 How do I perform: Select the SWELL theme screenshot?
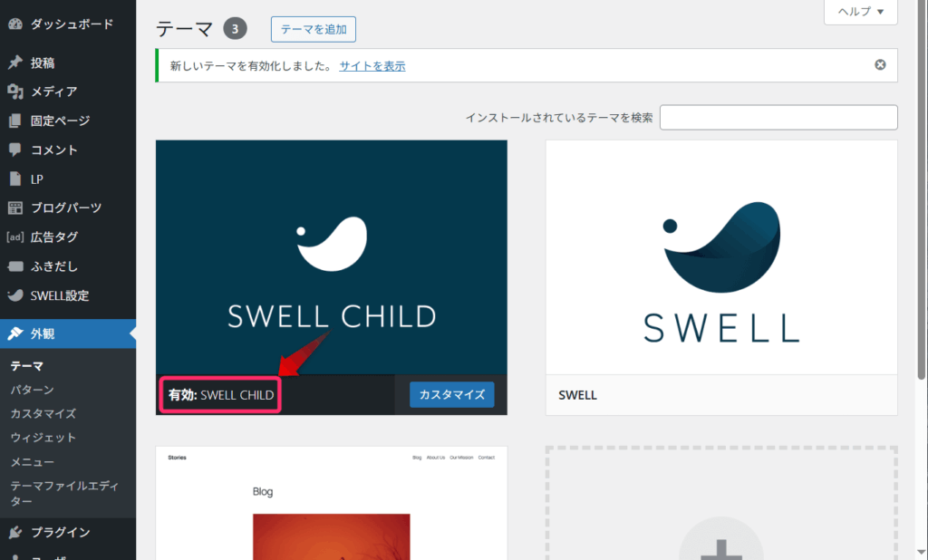point(721,257)
